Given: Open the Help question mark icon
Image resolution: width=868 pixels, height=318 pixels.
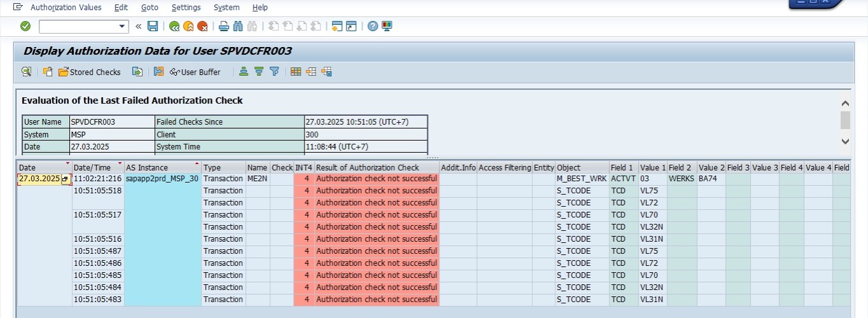Looking at the screenshot, I should pyautogui.click(x=373, y=26).
